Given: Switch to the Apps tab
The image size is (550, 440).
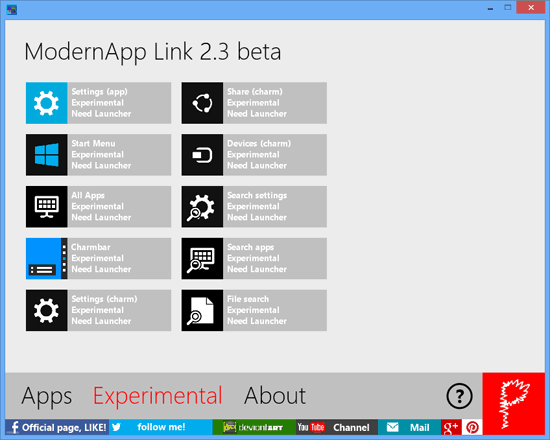Looking at the screenshot, I should 47,396.
